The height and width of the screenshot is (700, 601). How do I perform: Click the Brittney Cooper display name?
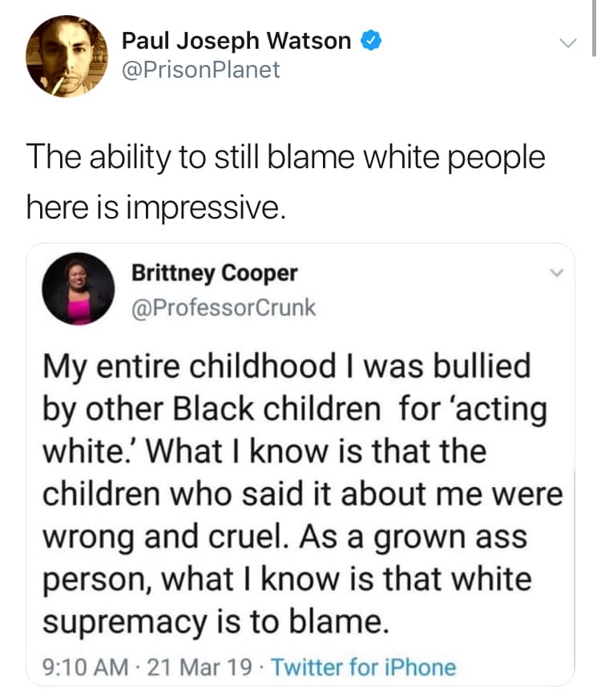point(214,273)
